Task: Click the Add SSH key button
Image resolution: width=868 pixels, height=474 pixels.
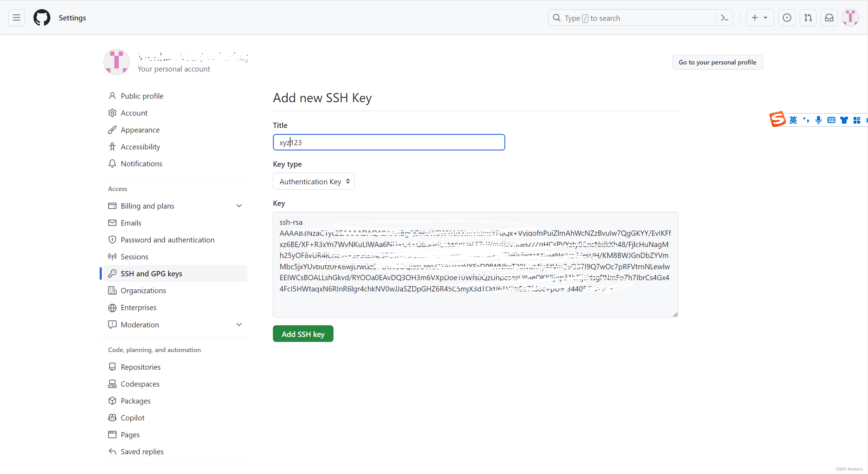Action: point(303,334)
